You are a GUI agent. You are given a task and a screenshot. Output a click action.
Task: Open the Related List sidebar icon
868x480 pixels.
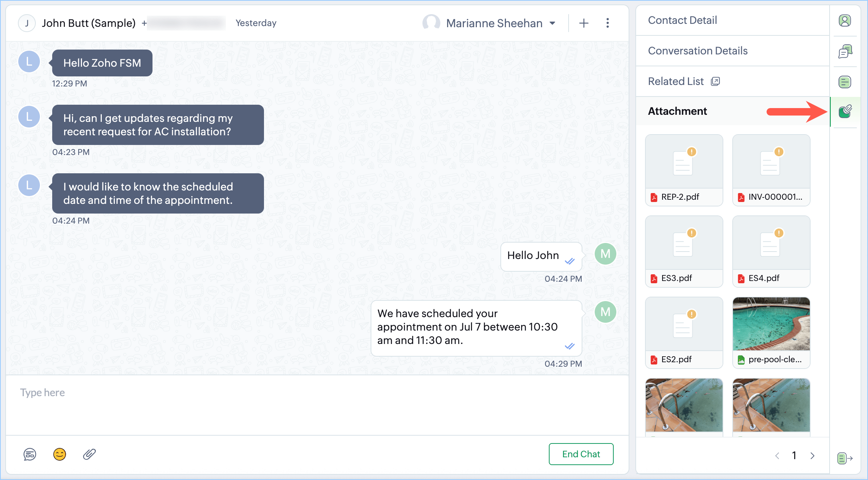pos(845,82)
